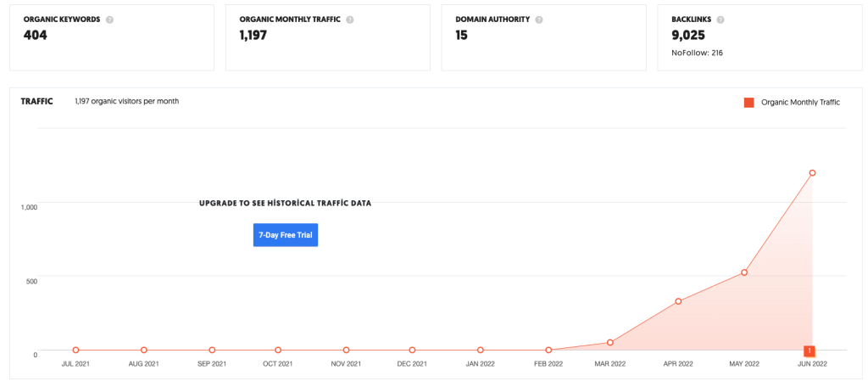Click help icon next to Organic Keywords
The image size is (868, 387).
[109, 20]
